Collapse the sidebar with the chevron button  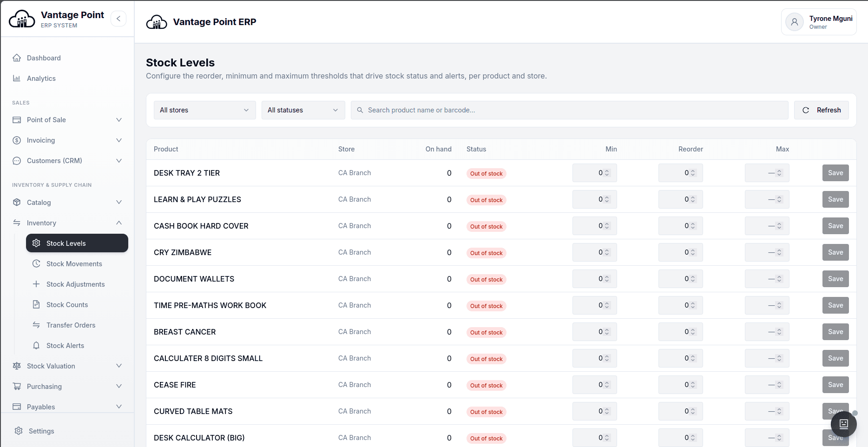[118, 19]
